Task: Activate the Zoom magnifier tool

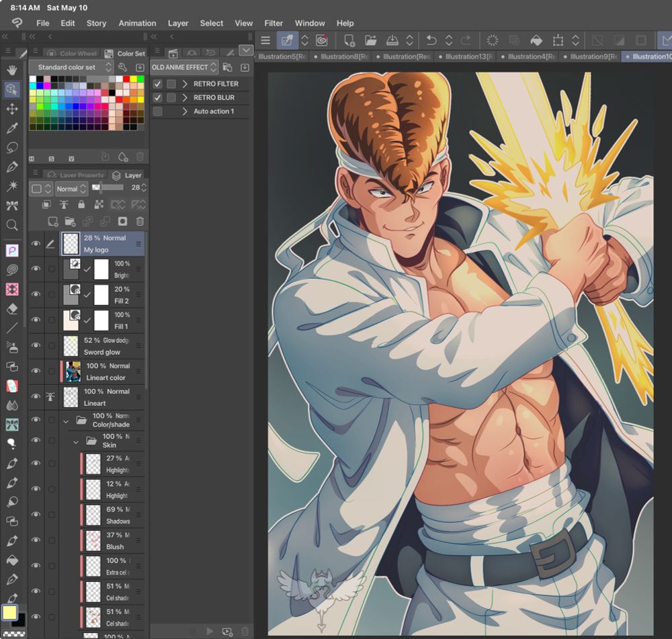Action: pos(12,225)
